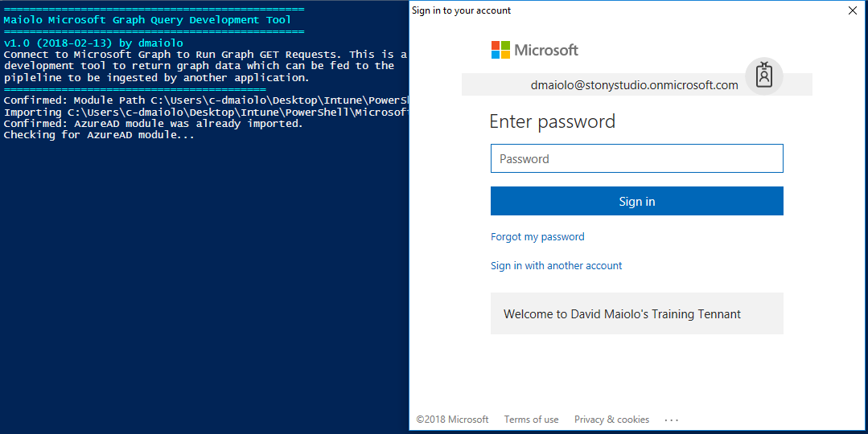
Task: Click console line Checking for AzureAD module...
Action: [x=99, y=135]
